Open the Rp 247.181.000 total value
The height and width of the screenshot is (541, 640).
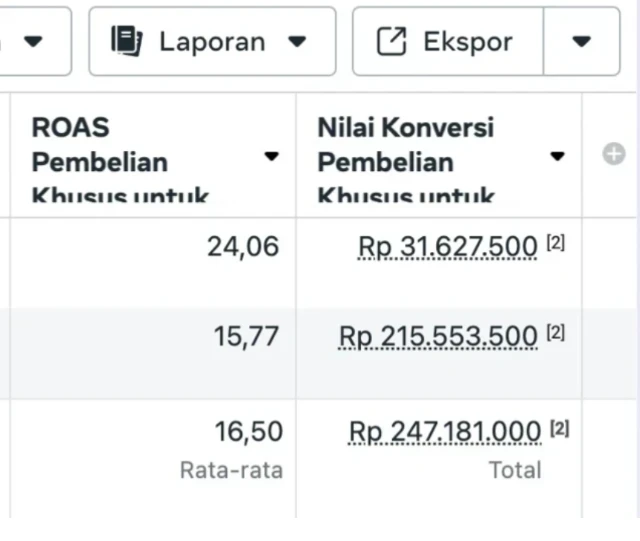click(444, 431)
